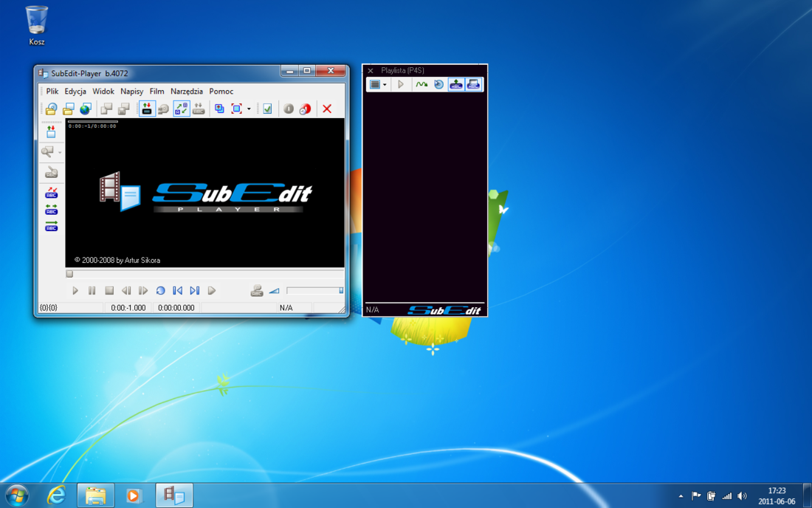Click the green wavy arrow playlist icon

(422, 84)
